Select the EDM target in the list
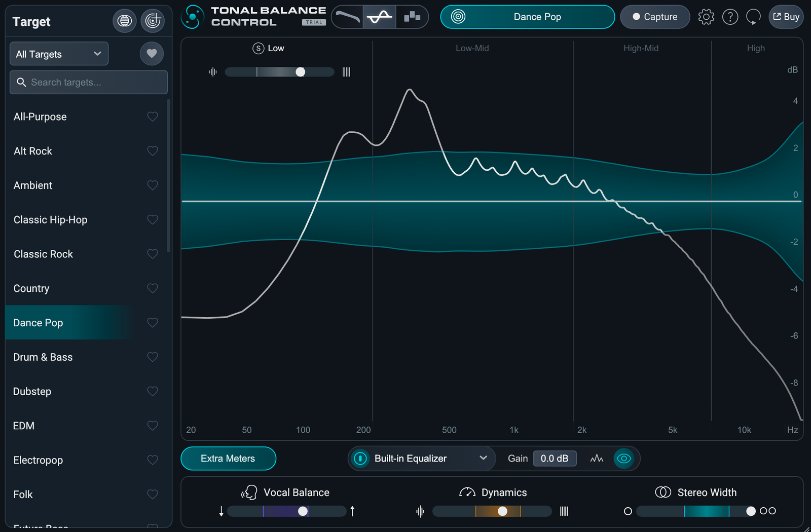This screenshot has width=811, height=532. click(23, 426)
